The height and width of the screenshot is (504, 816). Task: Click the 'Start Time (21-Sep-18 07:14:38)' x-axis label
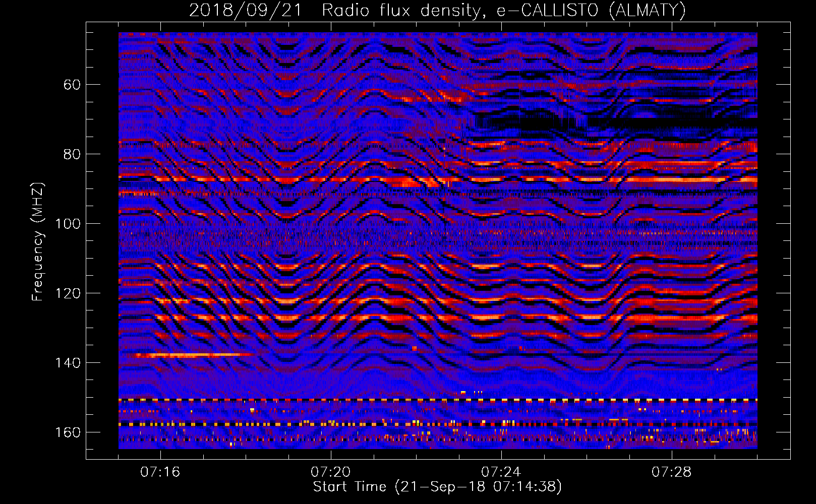click(x=437, y=487)
